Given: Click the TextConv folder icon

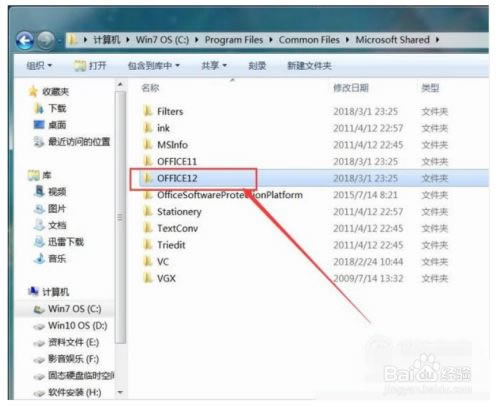Looking at the screenshot, I should [147, 228].
